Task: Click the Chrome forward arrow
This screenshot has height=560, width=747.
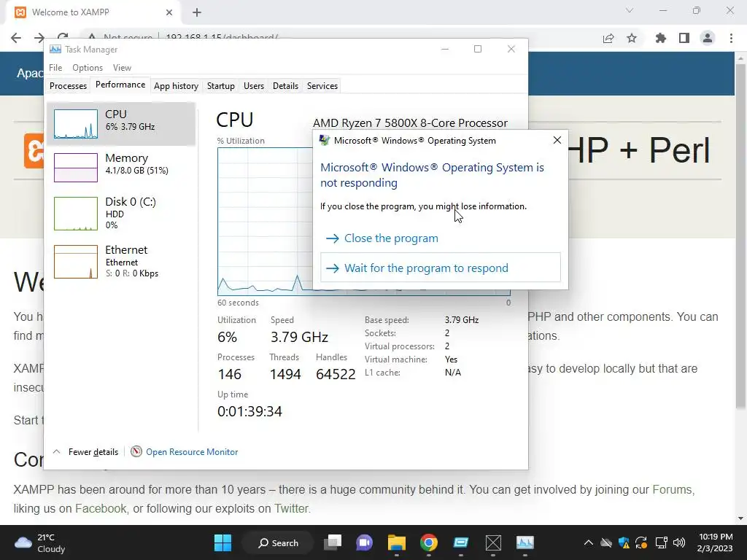Action: click(x=39, y=38)
